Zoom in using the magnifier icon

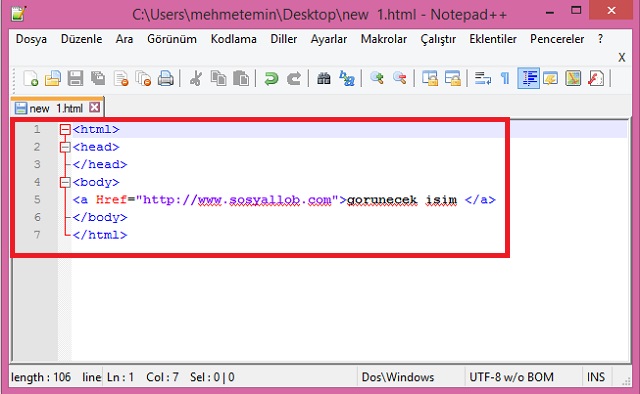[x=377, y=78]
